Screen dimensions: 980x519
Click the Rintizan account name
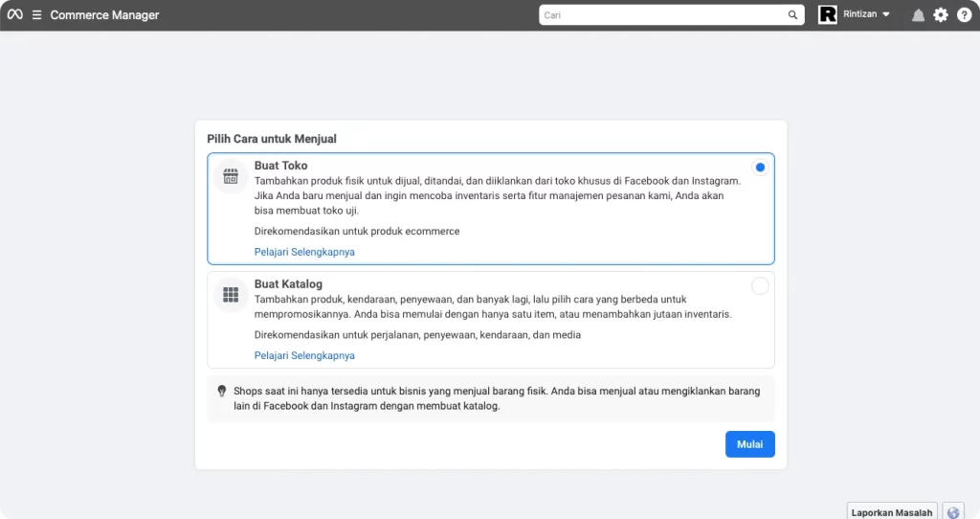[860, 13]
